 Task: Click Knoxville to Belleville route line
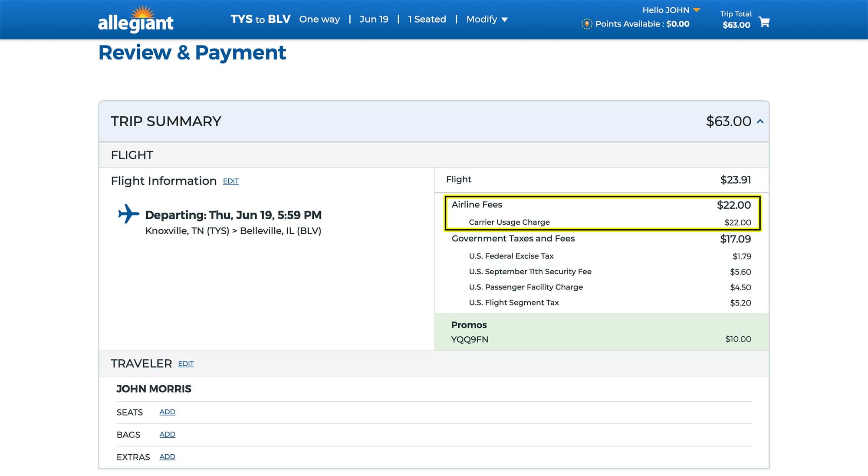[x=233, y=231]
